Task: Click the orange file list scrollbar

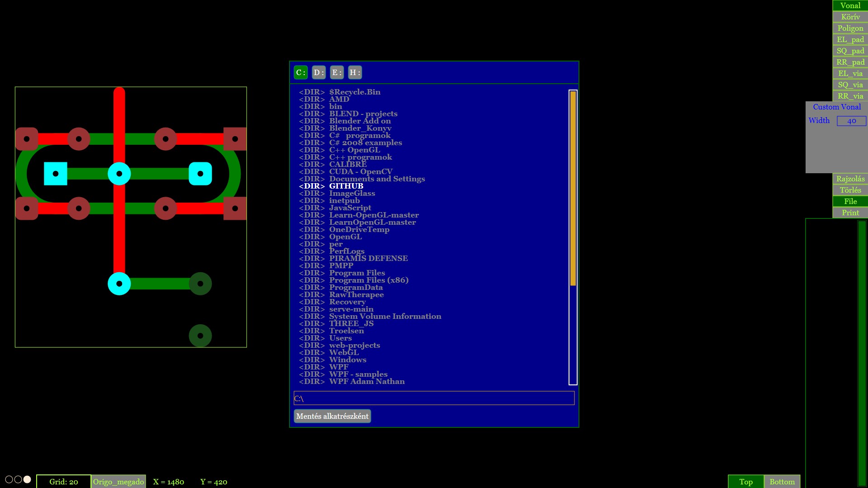Action: [x=573, y=188]
